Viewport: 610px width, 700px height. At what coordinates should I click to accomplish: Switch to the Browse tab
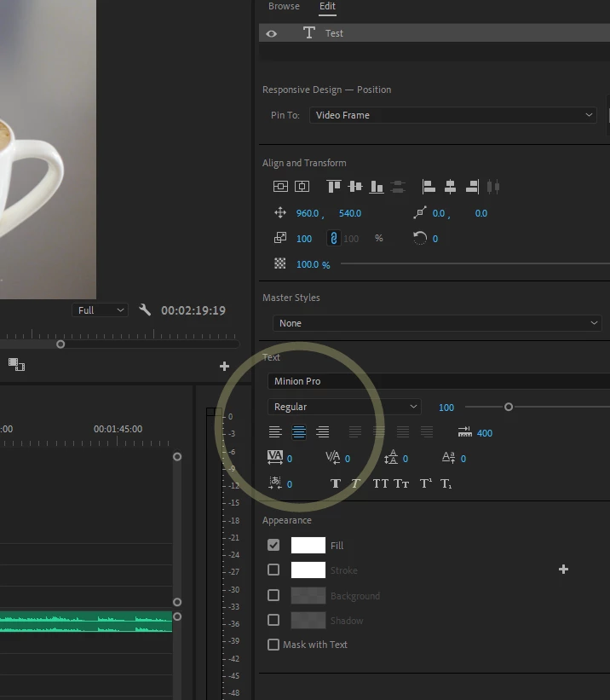(x=284, y=6)
